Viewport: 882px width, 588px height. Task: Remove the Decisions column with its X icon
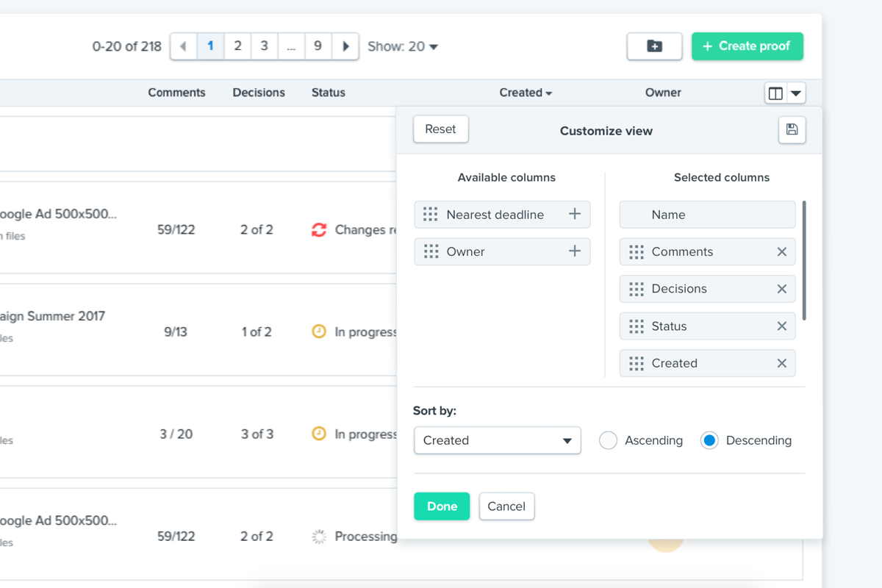(x=782, y=288)
